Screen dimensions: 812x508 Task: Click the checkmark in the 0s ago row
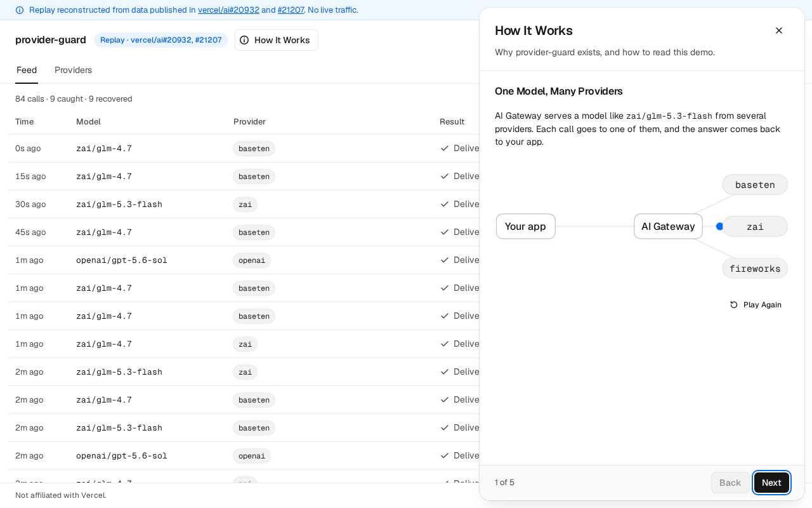pyautogui.click(x=445, y=148)
